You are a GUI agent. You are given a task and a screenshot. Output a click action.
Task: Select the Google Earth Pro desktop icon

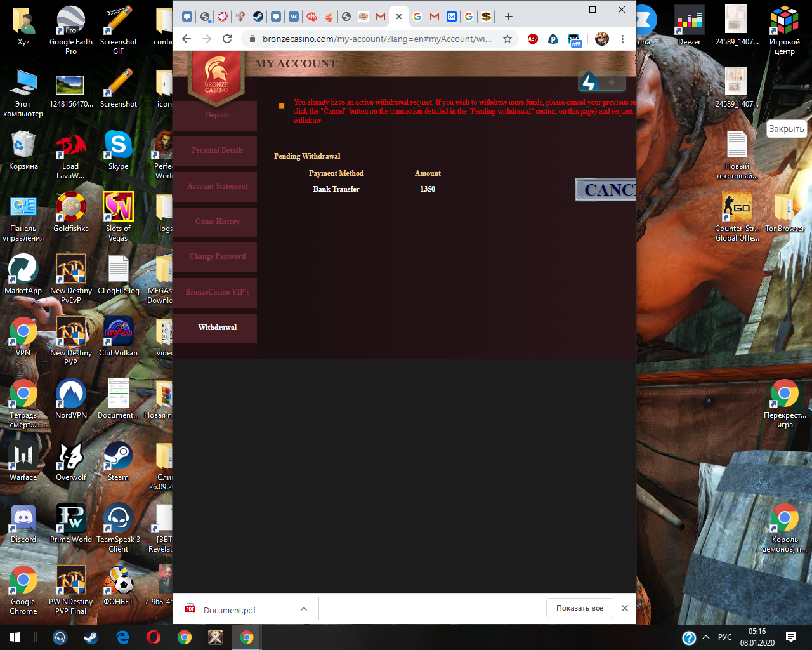71,30
